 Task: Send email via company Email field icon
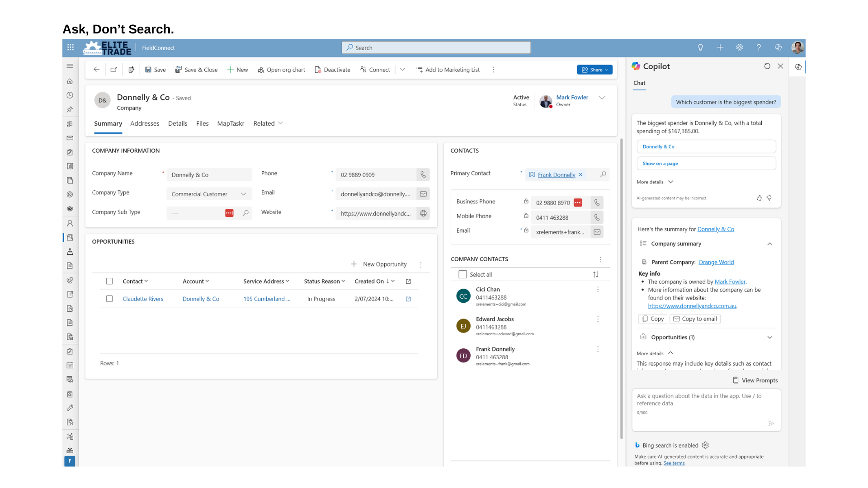point(423,194)
